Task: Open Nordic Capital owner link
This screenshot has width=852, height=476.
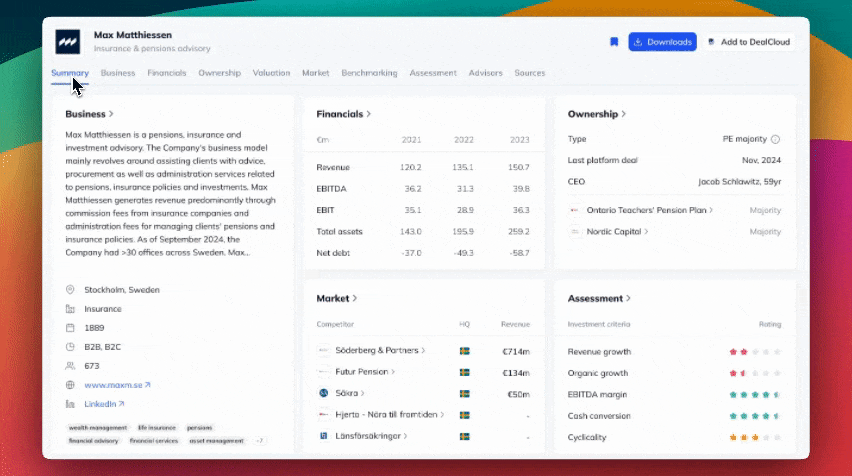Action: 617,231
